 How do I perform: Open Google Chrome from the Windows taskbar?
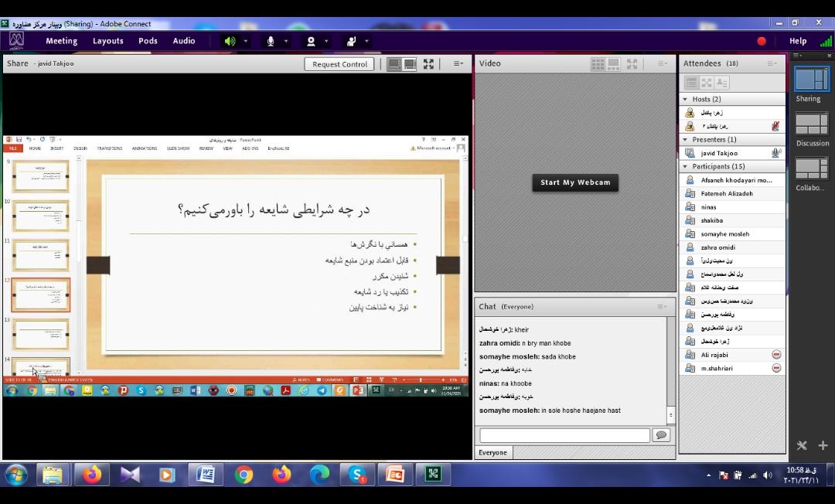[x=244, y=474]
